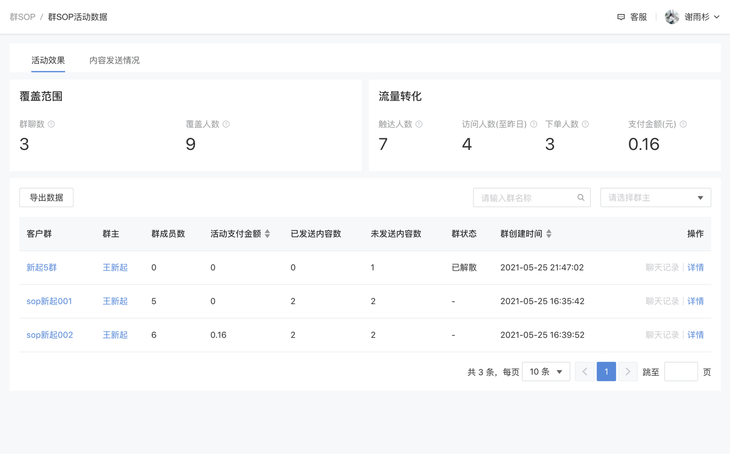Screen dimensions: 730x454
Task: Click the 群成员数 column header
Action: (168, 234)
